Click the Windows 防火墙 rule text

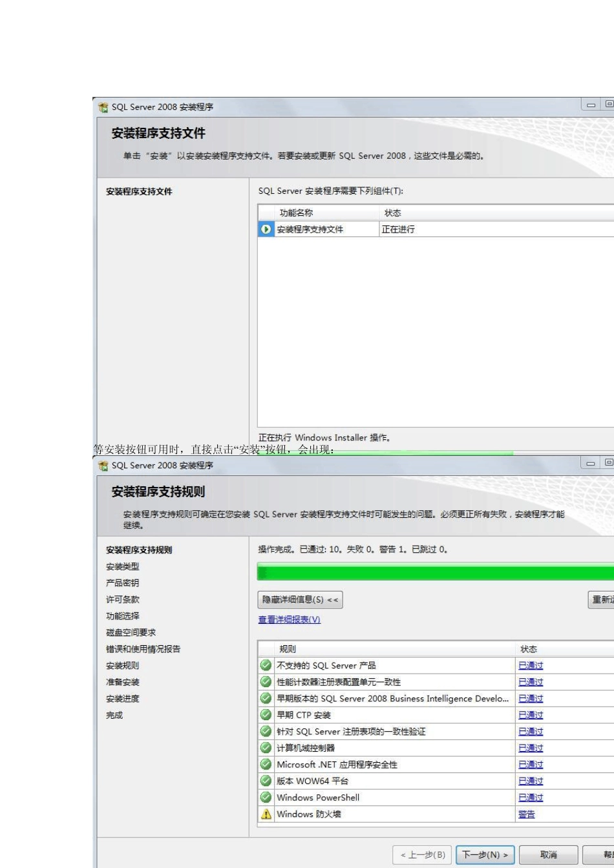point(309,814)
